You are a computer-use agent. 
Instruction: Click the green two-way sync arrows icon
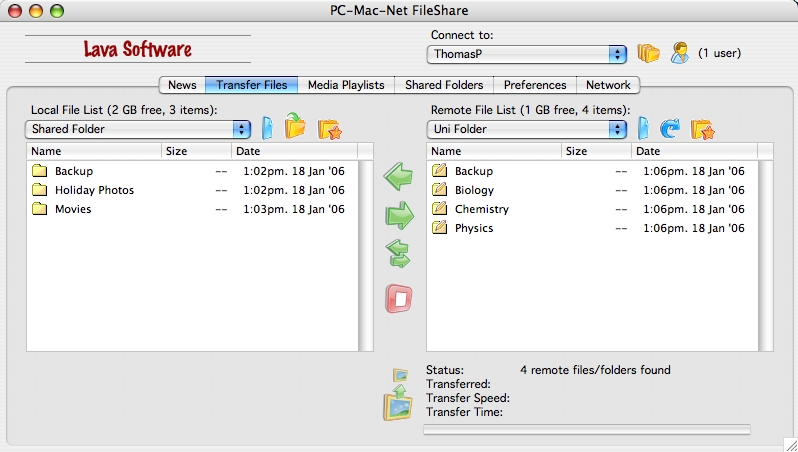click(398, 254)
